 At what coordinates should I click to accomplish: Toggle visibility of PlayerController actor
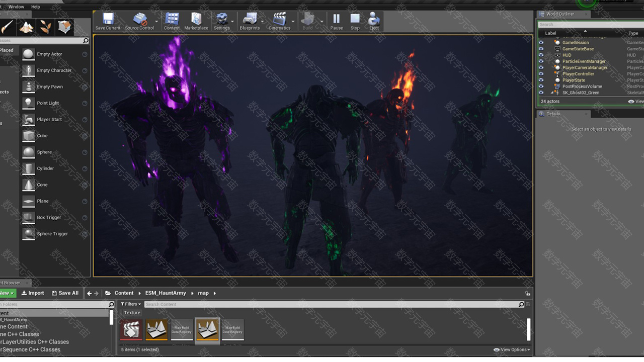541,74
